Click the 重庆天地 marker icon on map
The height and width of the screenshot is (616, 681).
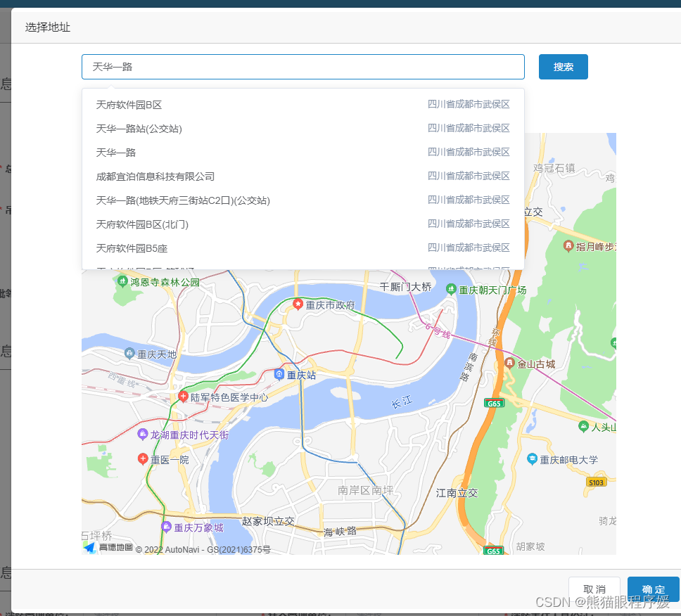click(x=129, y=354)
